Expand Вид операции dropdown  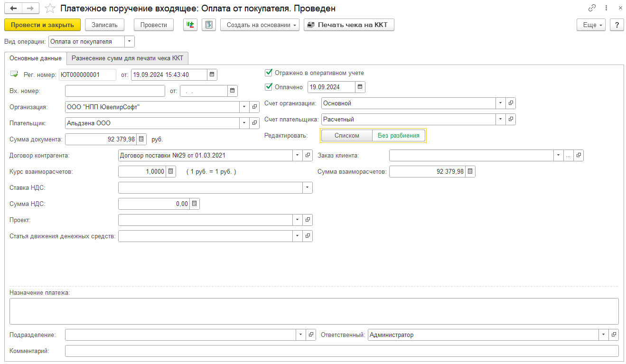coord(130,41)
